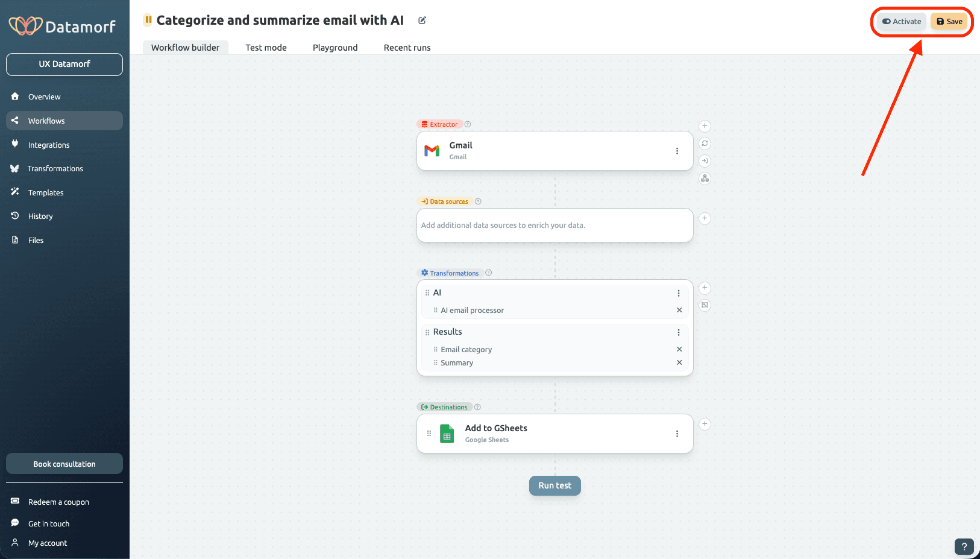
Task: Save the workflow
Action: click(949, 22)
